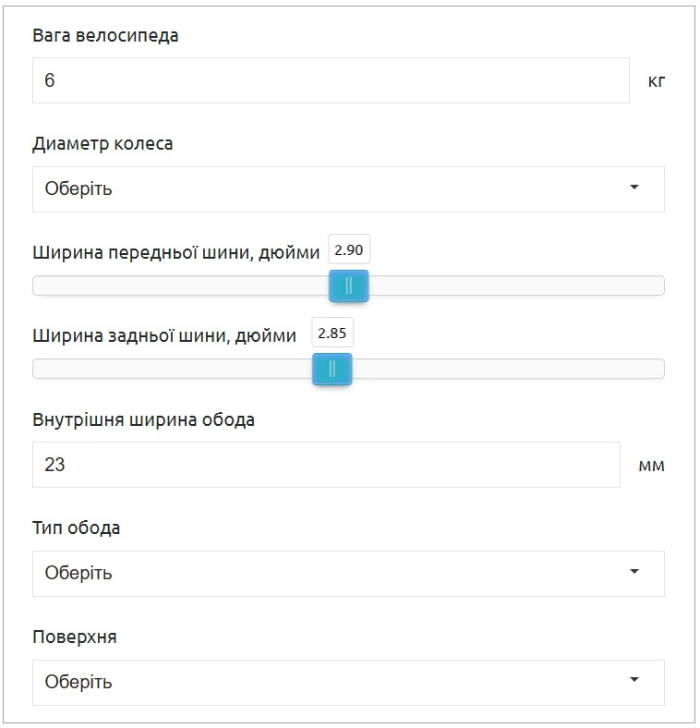The height and width of the screenshot is (728, 700).
Task: Open the Диаметр колеса dropdown
Action: point(348,189)
